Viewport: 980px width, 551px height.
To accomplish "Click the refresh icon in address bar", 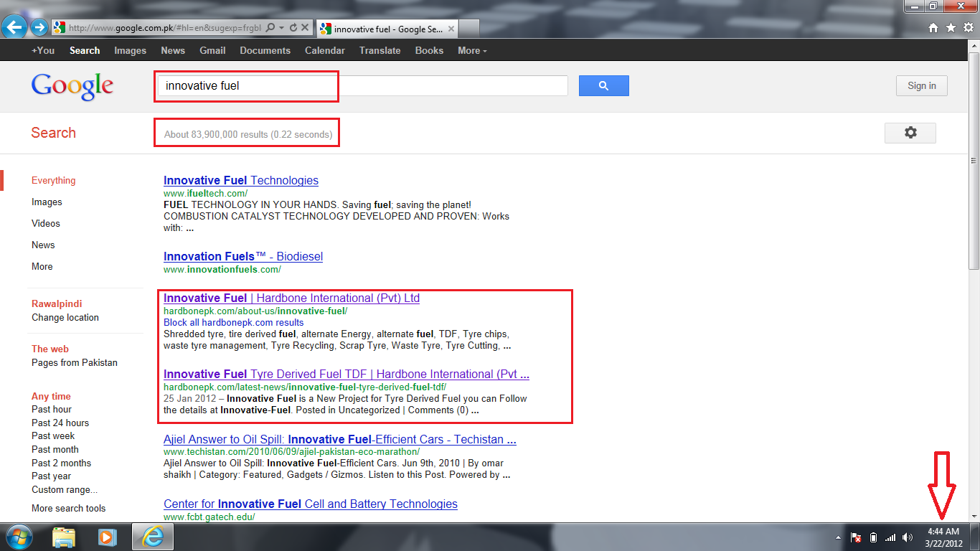I will click(x=293, y=28).
